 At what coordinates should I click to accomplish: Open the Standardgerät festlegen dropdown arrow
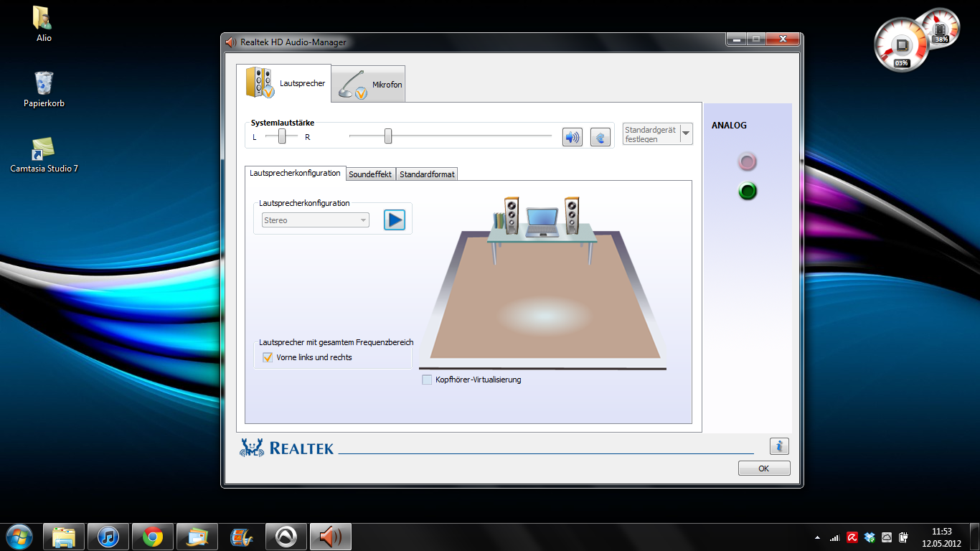(686, 134)
